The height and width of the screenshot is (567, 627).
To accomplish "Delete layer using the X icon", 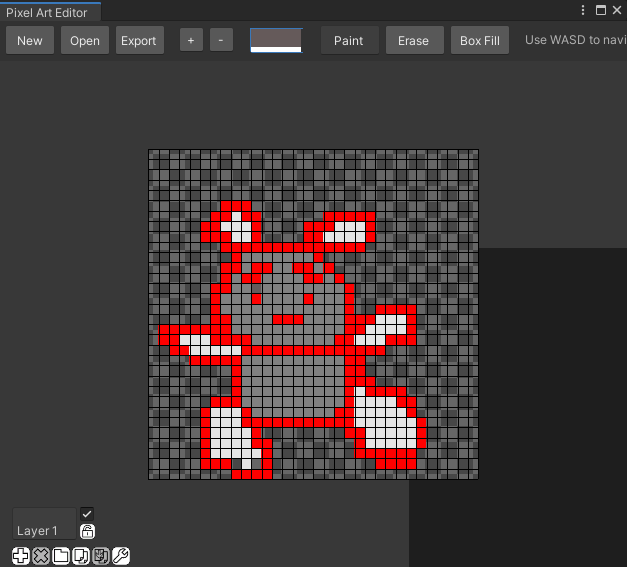I will [41, 556].
